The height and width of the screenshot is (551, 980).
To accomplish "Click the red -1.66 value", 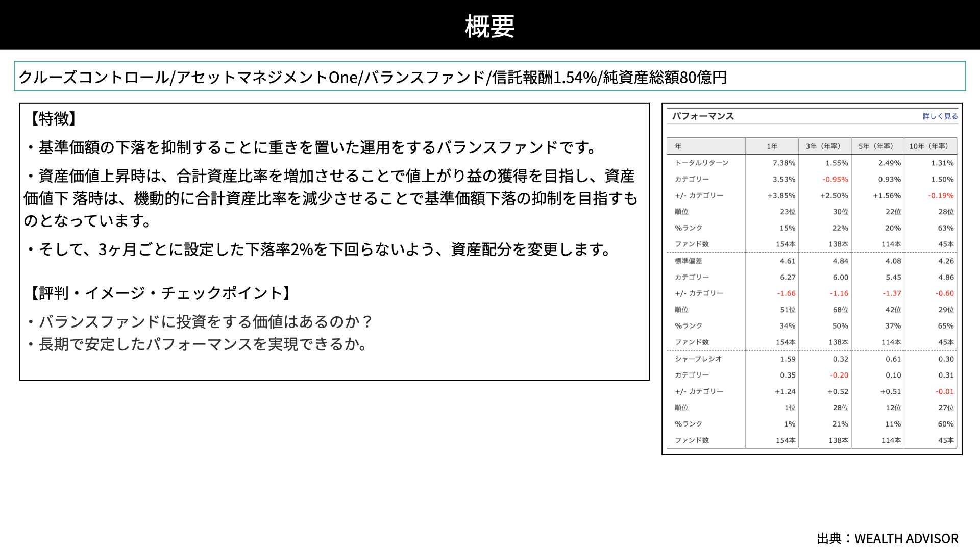I will (x=786, y=294).
